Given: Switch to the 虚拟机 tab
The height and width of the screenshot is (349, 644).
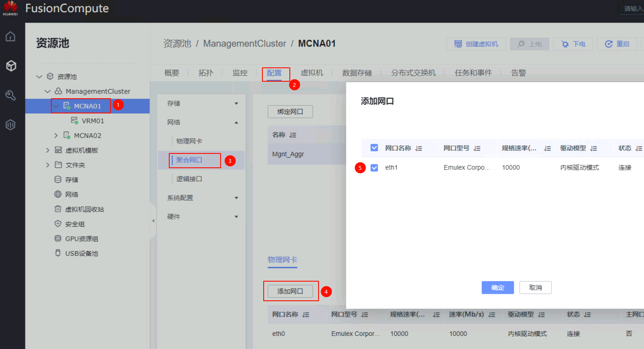Looking at the screenshot, I should click(312, 73).
